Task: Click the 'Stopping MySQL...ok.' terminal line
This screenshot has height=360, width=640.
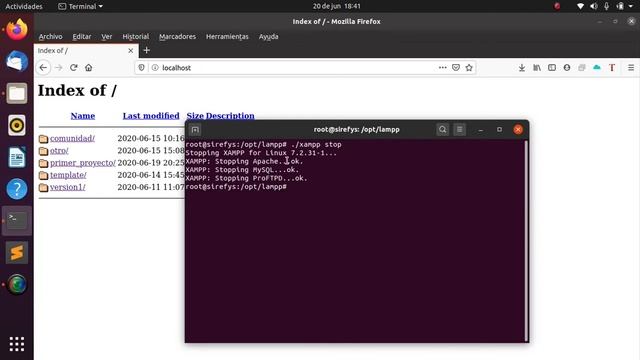Action: coord(242,170)
